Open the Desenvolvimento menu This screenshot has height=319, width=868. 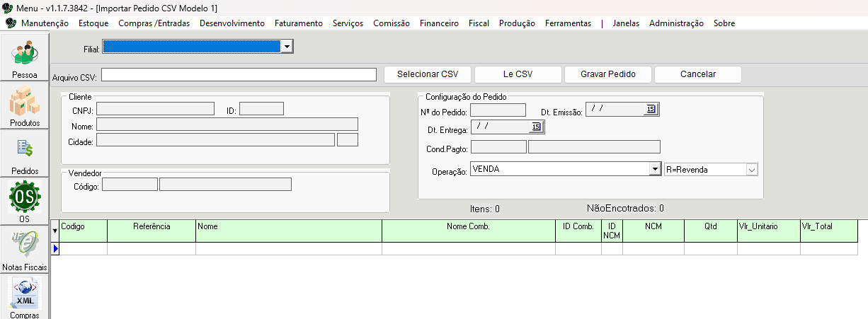coord(232,23)
